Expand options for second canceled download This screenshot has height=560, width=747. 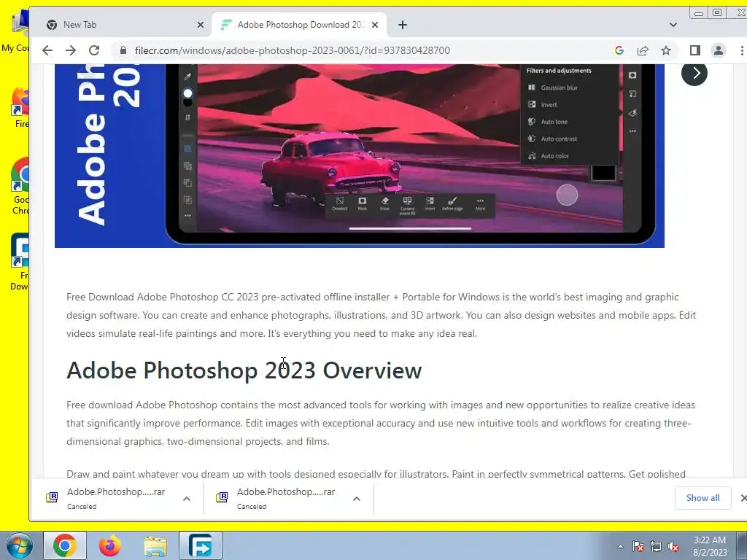(357, 499)
